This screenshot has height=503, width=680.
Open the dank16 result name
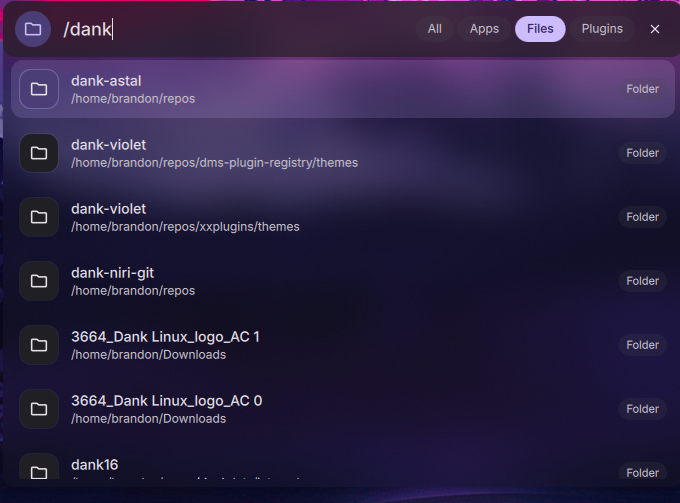(95, 465)
